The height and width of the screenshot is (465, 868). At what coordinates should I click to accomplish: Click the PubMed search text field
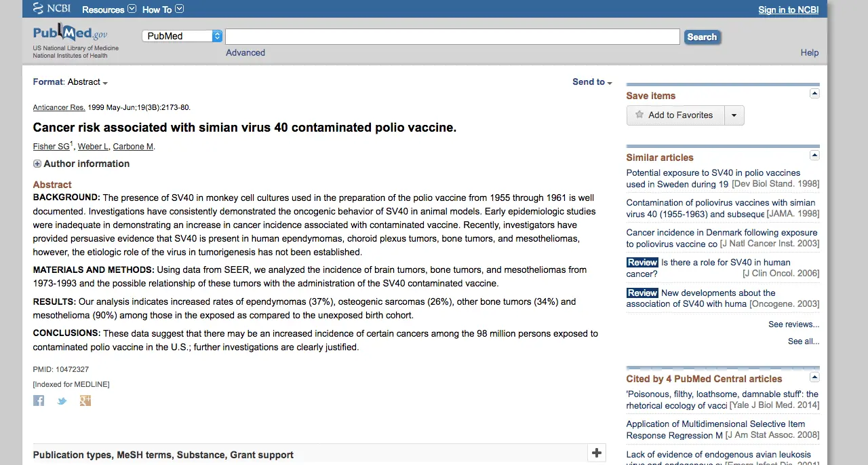[452, 37]
